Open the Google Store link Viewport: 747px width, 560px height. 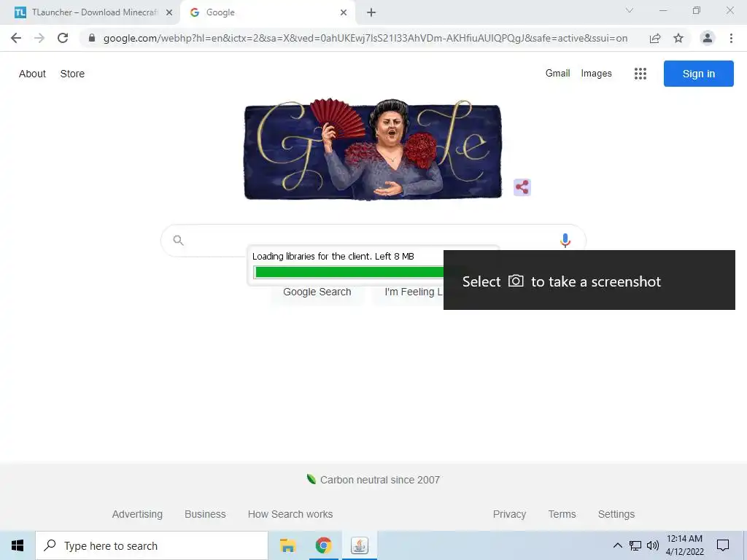coord(72,74)
